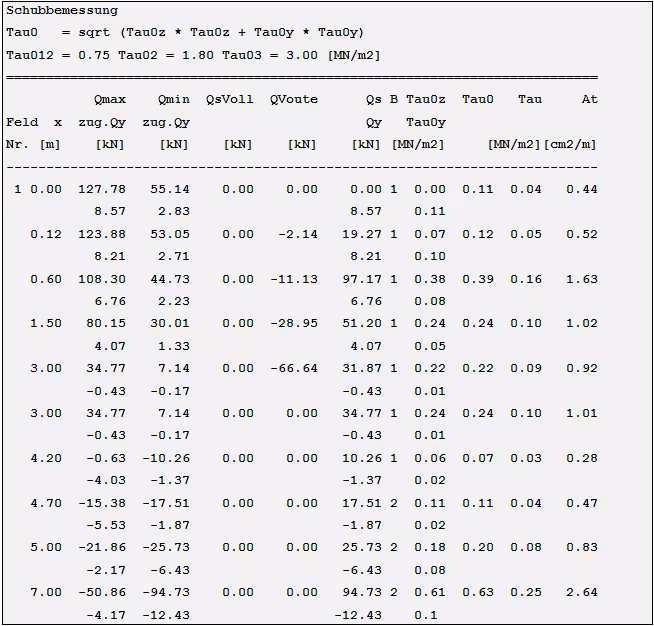Click the Qmax column header
This screenshot has width=654, height=626.
click(x=110, y=100)
